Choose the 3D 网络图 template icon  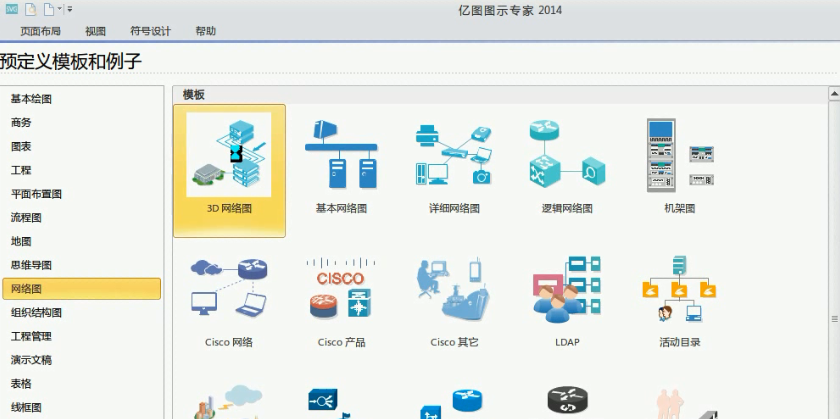coord(229,154)
